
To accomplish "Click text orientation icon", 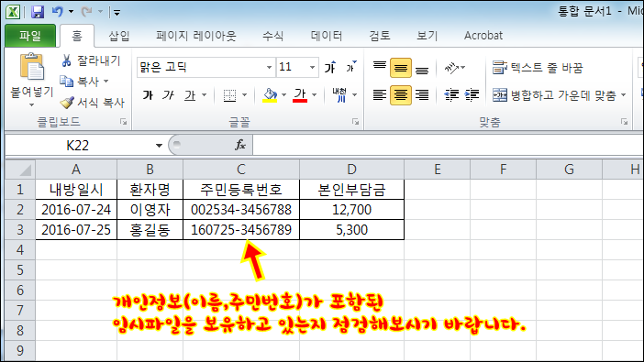I will point(451,68).
